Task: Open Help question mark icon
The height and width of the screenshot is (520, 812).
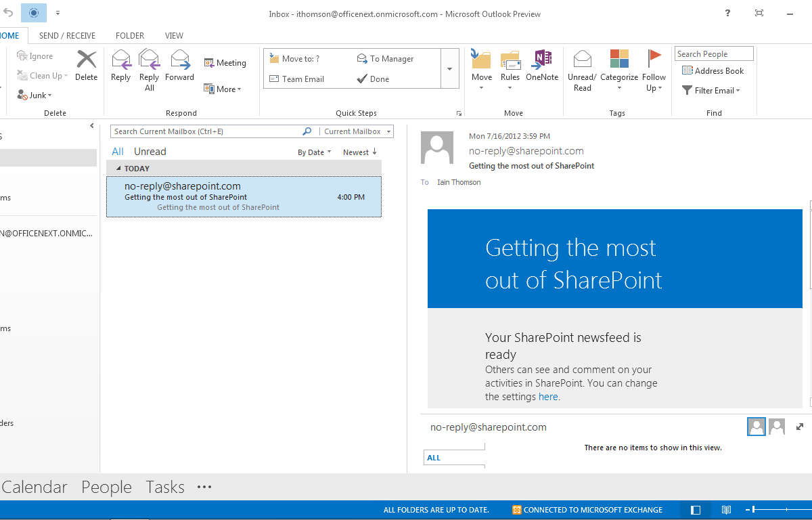Action: click(727, 13)
